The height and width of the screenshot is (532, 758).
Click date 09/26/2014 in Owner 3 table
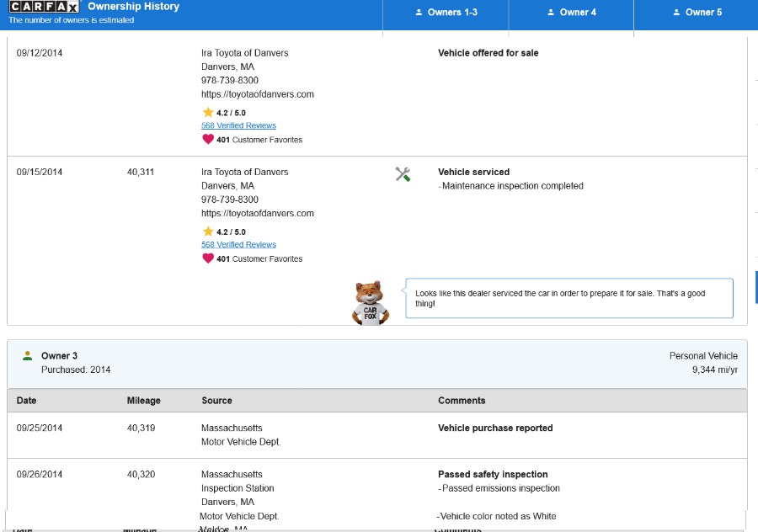click(x=39, y=475)
